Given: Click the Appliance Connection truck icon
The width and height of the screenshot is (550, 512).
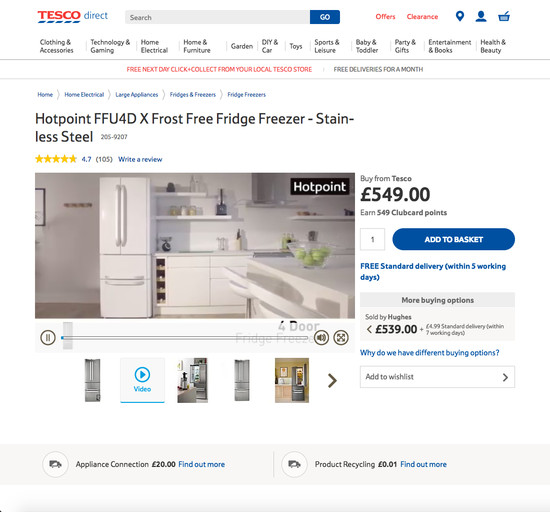Looking at the screenshot, I should 55,464.
